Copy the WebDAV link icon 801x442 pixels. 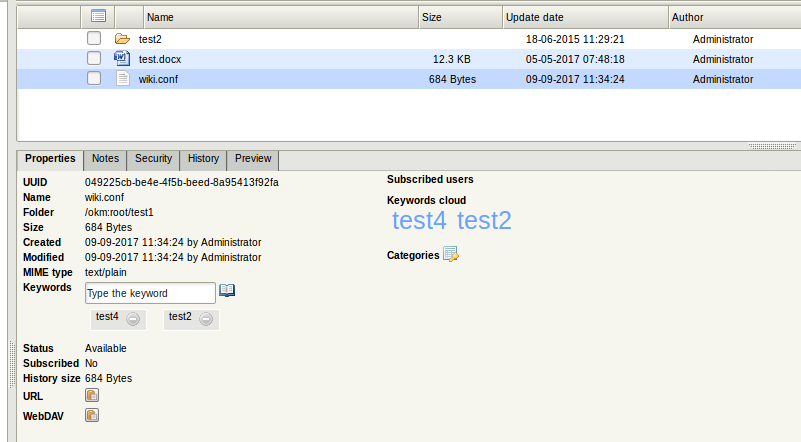pos(91,415)
